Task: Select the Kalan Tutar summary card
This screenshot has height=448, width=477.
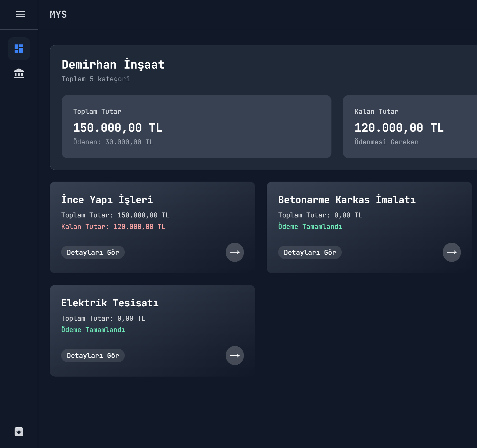Action: pos(409,126)
